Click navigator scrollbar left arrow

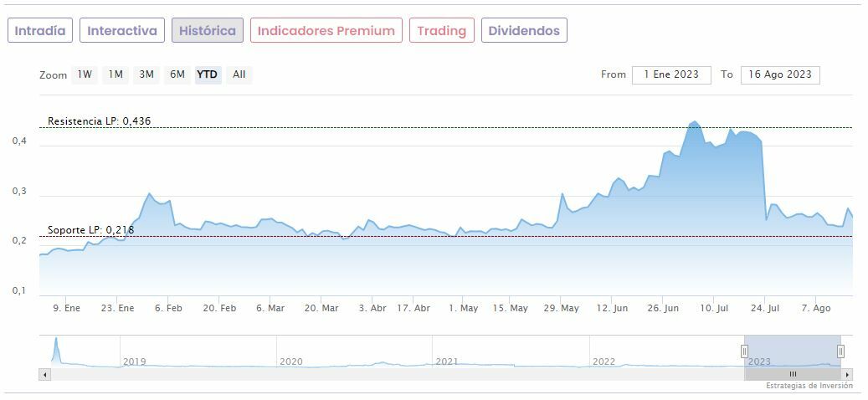44,374
